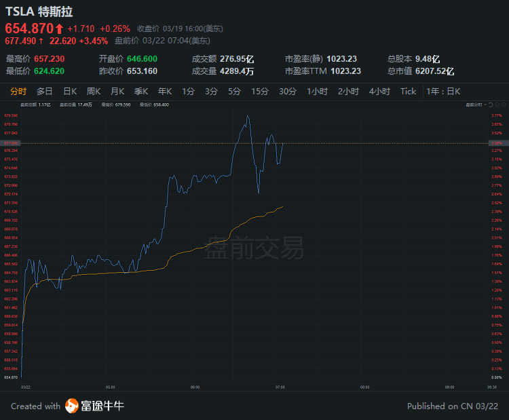Open the Tick data tab
The height and width of the screenshot is (420, 509).
[408, 92]
